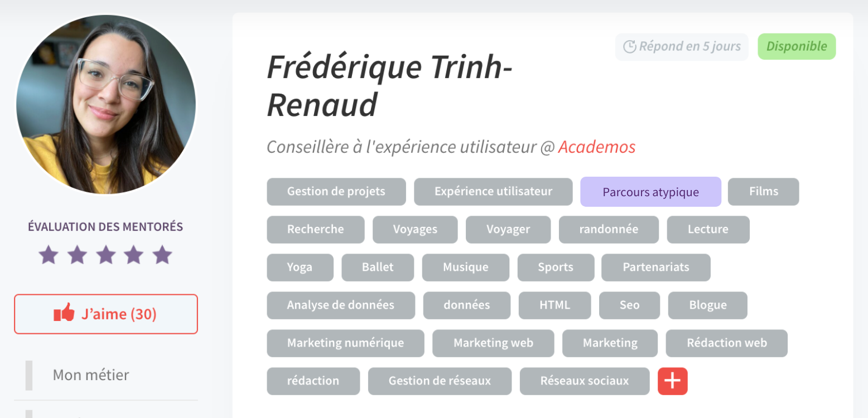Click the Analyse de données tag

click(341, 305)
